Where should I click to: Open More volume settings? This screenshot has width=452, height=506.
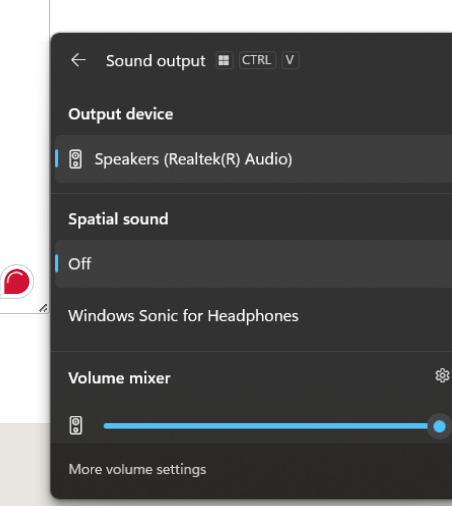click(x=137, y=469)
